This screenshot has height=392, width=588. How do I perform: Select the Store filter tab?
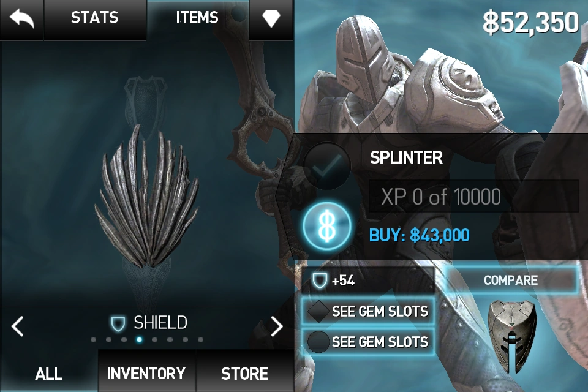click(x=245, y=373)
